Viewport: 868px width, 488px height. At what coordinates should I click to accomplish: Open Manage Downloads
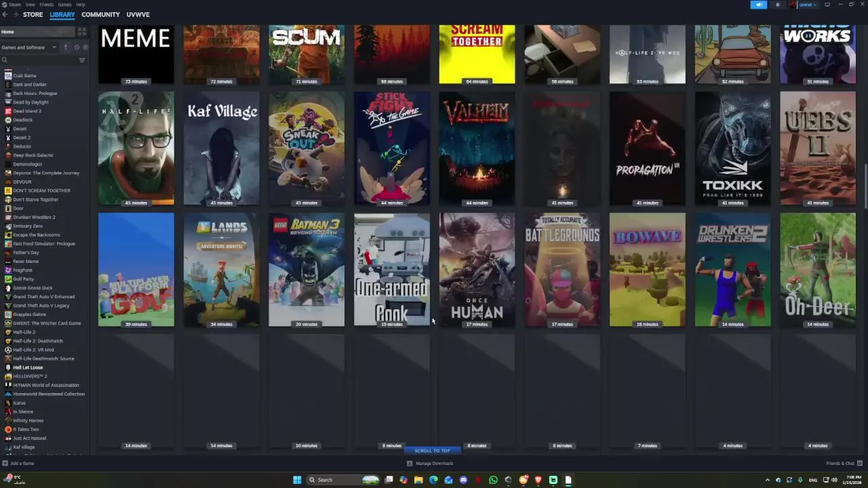pos(434,464)
